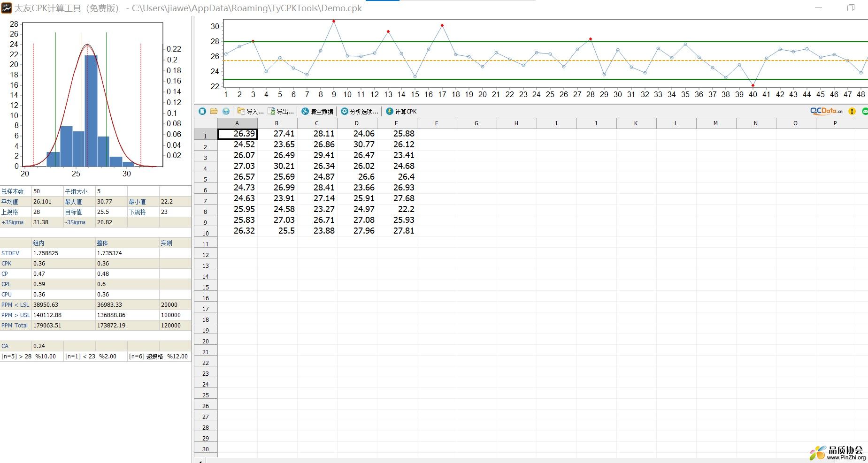Select column A header
This screenshot has width=868, height=463.
pyautogui.click(x=237, y=123)
